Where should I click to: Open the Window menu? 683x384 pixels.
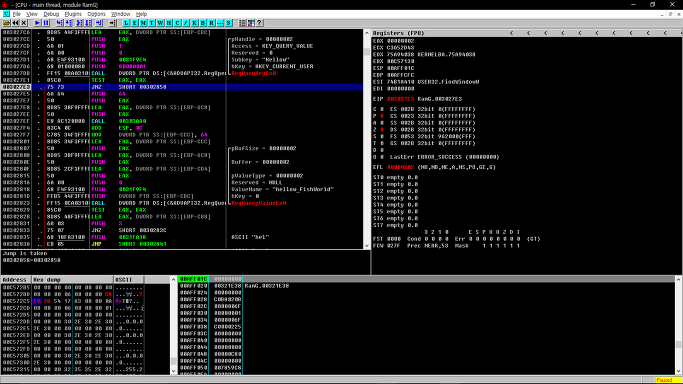121,14
